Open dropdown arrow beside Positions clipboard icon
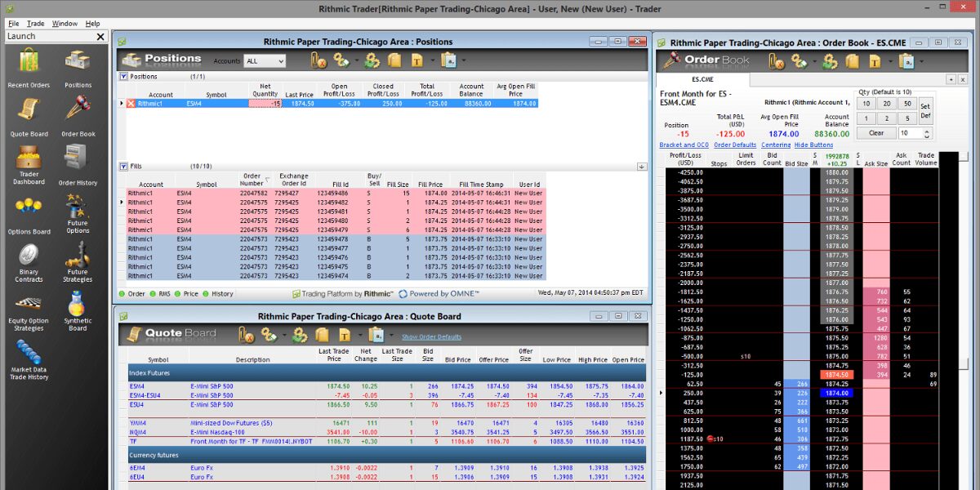The image size is (980, 490). (x=462, y=60)
